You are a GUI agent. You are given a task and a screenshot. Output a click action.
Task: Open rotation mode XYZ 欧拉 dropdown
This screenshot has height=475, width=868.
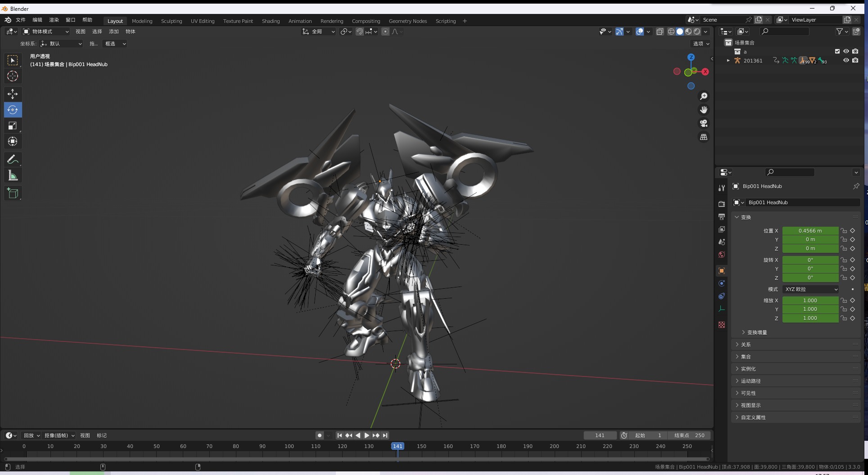coord(810,289)
